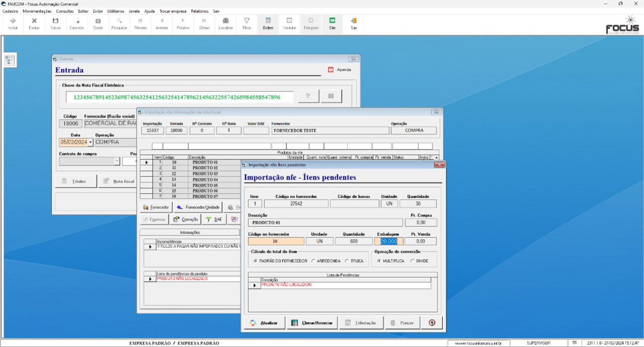Open the Consultas menu

(65, 11)
